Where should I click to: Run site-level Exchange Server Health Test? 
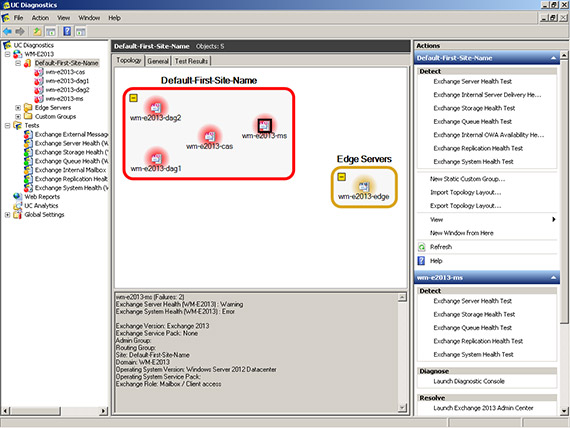(x=473, y=81)
